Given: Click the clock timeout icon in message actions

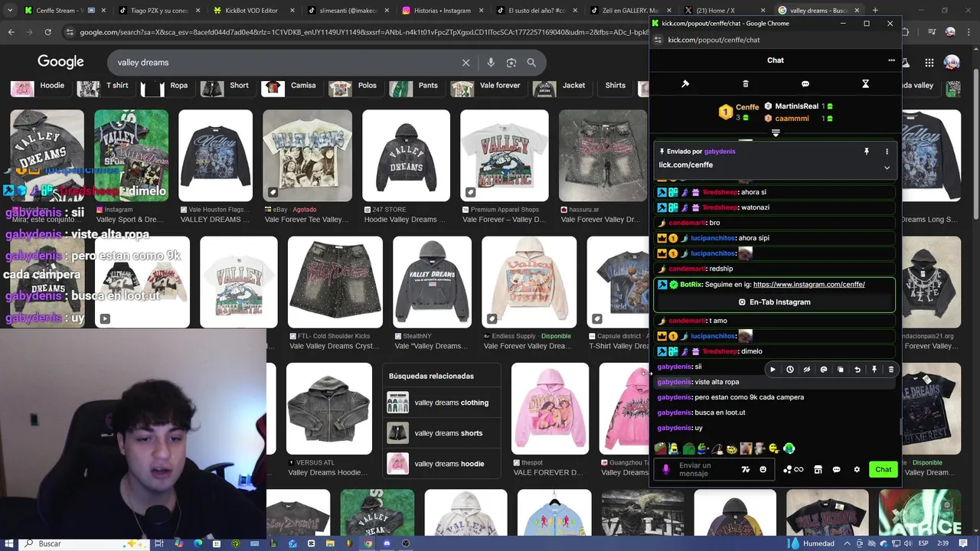Looking at the screenshot, I should coord(790,370).
